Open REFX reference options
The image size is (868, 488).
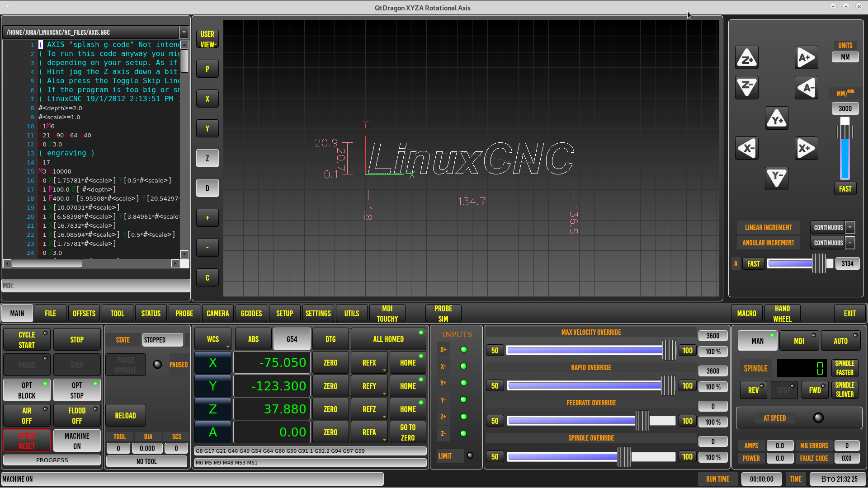click(x=369, y=363)
